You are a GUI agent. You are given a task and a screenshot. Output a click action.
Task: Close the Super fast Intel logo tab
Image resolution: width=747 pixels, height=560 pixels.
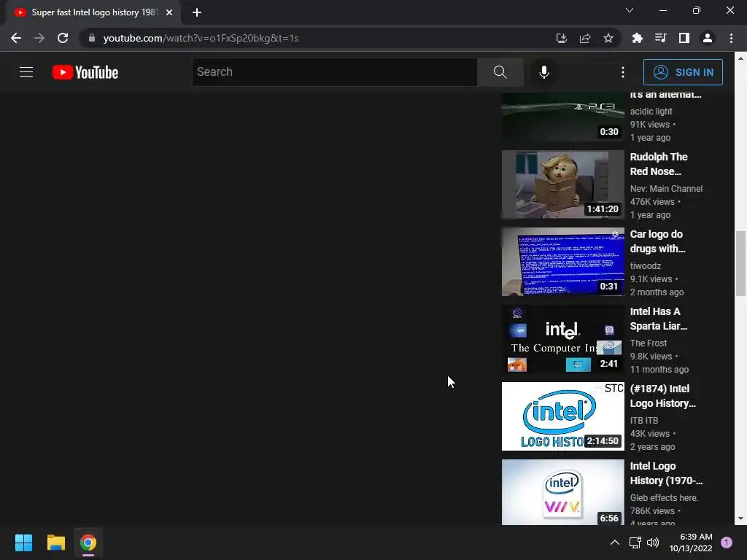click(x=169, y=12)
